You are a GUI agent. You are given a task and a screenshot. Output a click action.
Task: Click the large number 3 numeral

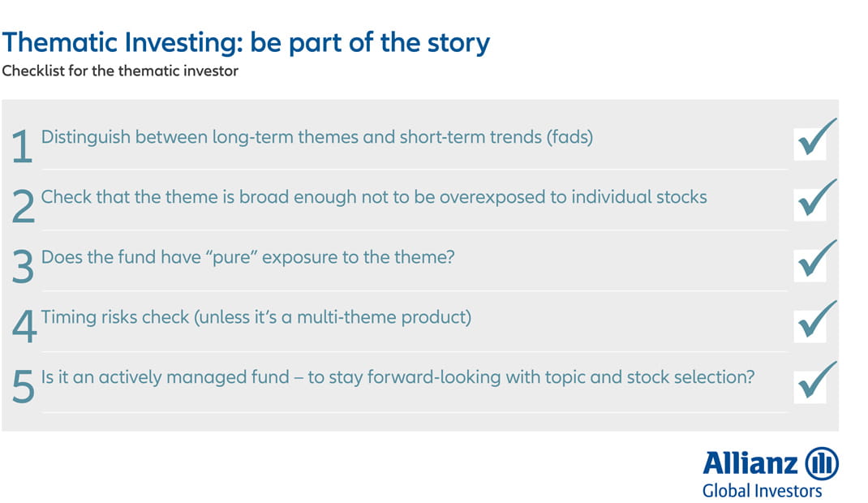(23, 267)
